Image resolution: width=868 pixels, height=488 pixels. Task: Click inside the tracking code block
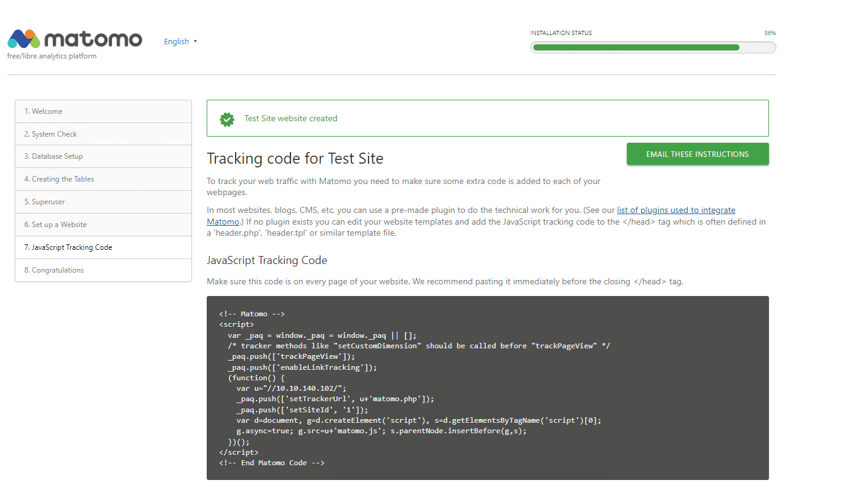coord(488,388)
